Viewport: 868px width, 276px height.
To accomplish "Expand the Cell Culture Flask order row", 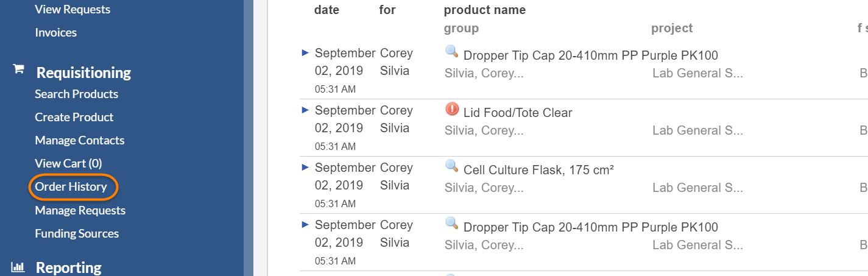I will (306, 168).
